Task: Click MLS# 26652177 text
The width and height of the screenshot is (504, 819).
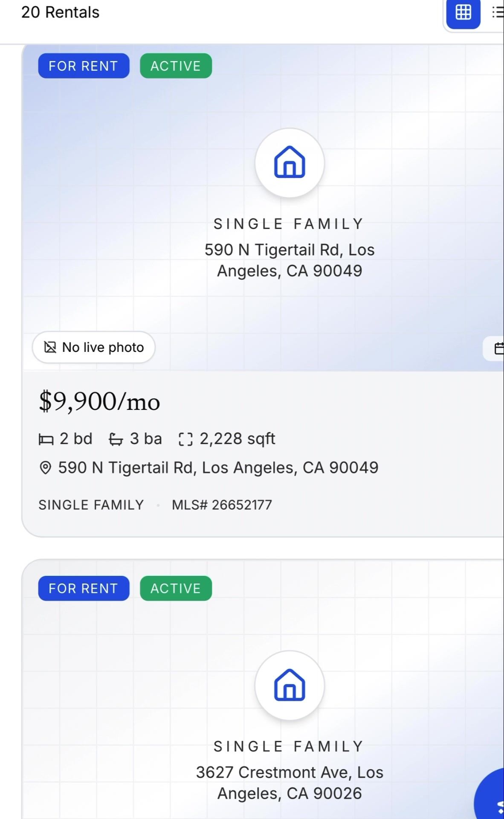Action: 222,505
